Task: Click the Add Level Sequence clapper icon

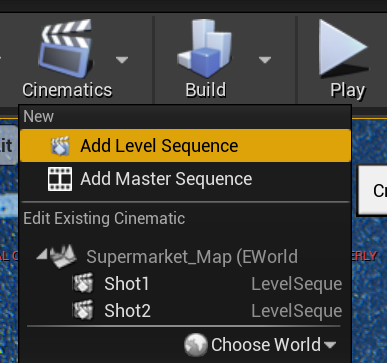Action: point(60,146)
